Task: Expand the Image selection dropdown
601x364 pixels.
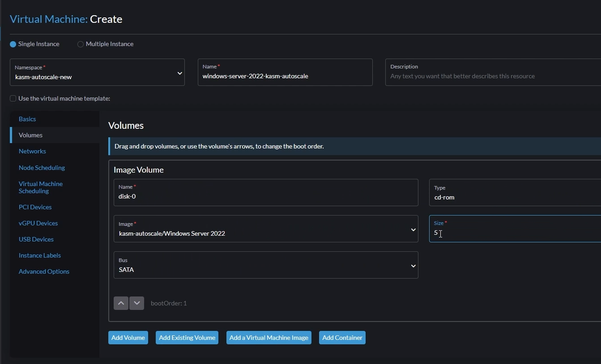Action: point(266,229)
